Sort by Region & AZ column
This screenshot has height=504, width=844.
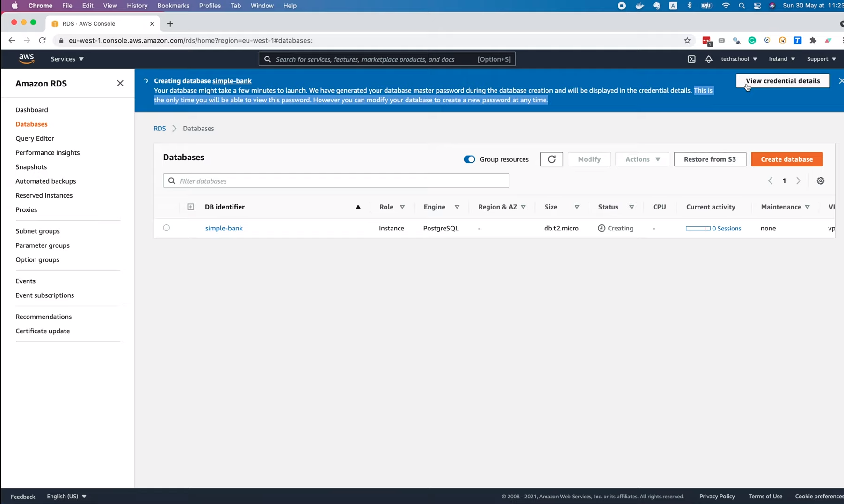click(523, 207)
